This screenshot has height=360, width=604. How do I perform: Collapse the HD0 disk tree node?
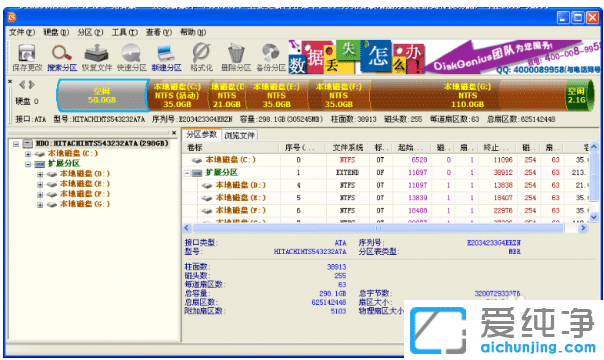16,144
